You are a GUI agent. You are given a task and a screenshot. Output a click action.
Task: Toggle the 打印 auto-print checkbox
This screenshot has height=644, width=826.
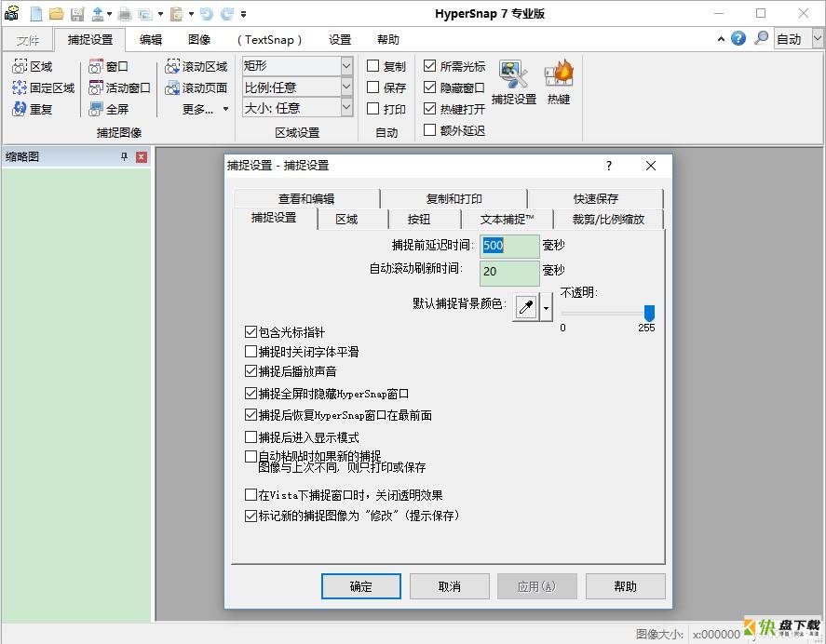(373, 109)
